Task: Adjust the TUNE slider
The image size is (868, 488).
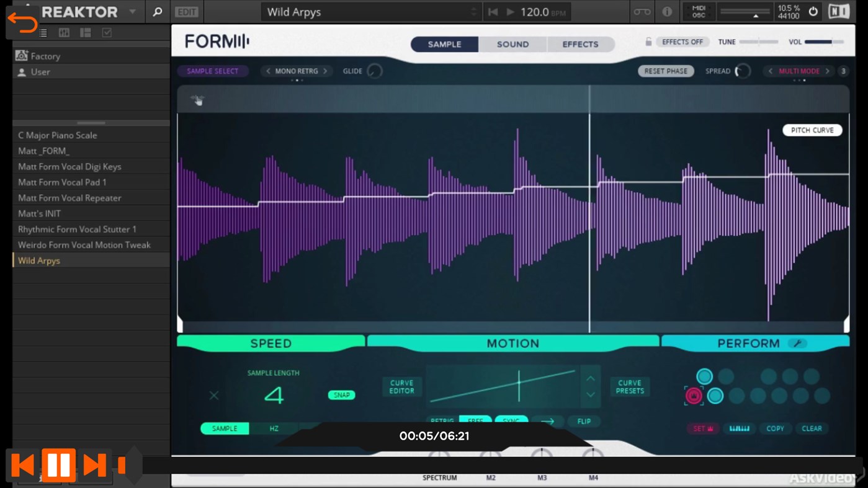Action: [x=759, y=42]
